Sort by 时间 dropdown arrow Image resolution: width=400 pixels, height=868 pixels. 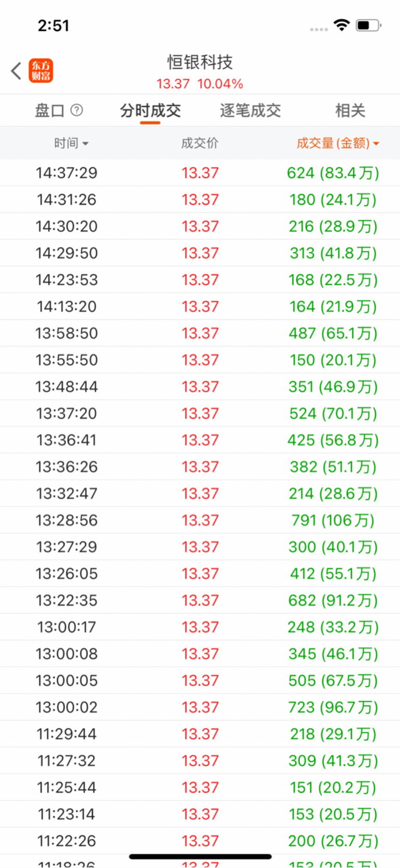(x=85, y=143)
